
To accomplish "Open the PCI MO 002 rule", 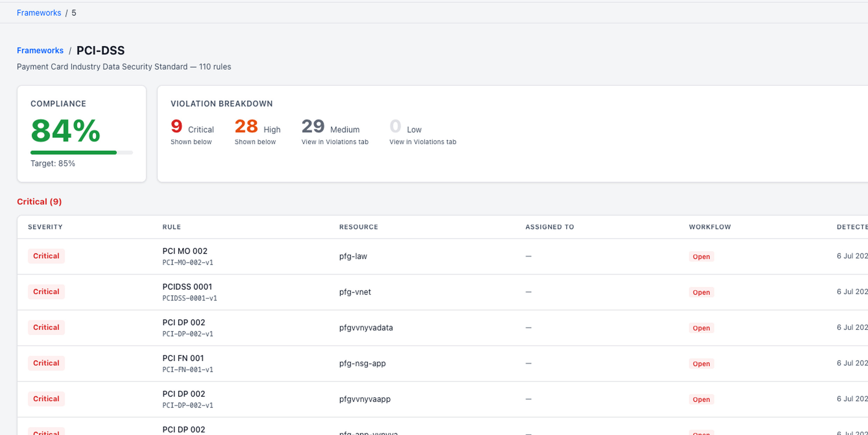I will [x=185, y=251].
